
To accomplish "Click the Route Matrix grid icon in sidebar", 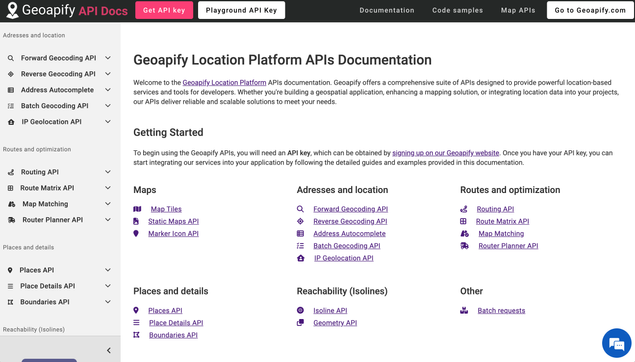I will (11, 188).
